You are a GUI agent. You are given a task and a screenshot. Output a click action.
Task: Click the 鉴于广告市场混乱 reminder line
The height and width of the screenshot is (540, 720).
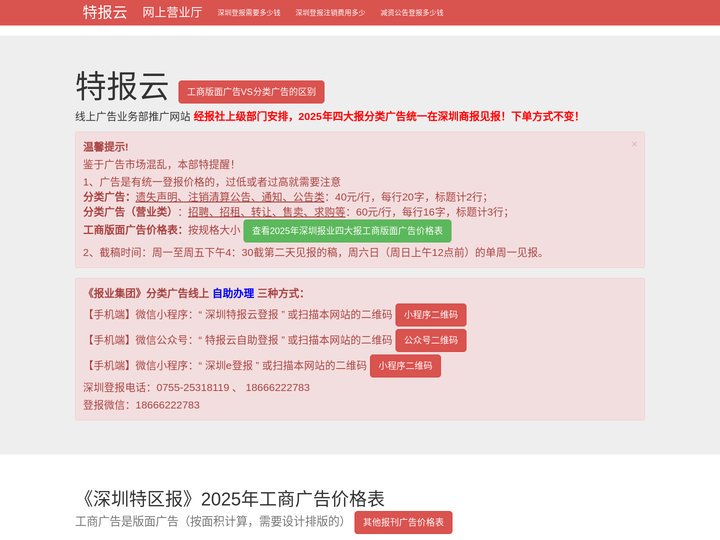[159, 164]
